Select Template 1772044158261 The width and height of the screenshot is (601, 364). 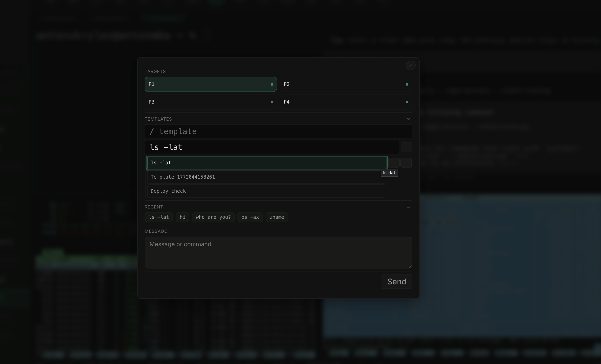266,177
